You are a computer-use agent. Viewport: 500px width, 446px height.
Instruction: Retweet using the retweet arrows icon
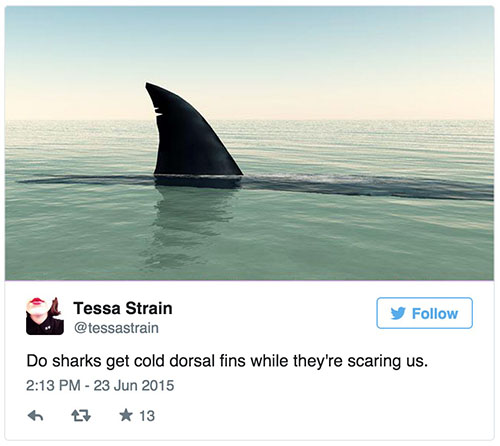click(x=81, y=416)
